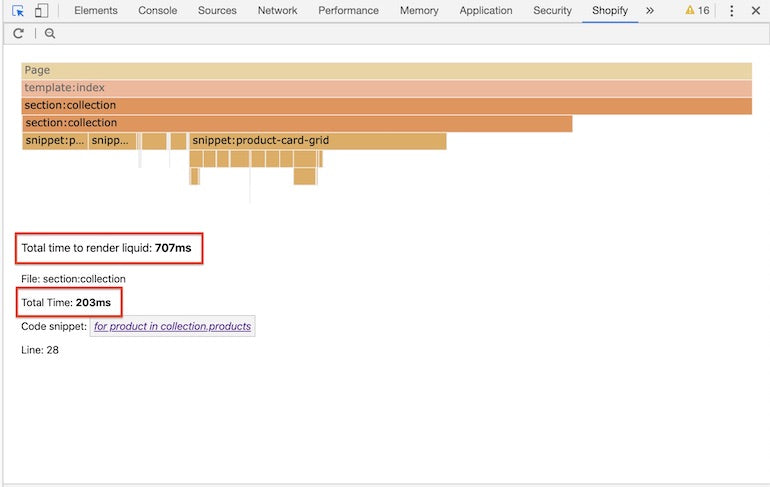Click the Total time to render liquid text
This screenshot has height=487, width=770.
tap(106, 248)
